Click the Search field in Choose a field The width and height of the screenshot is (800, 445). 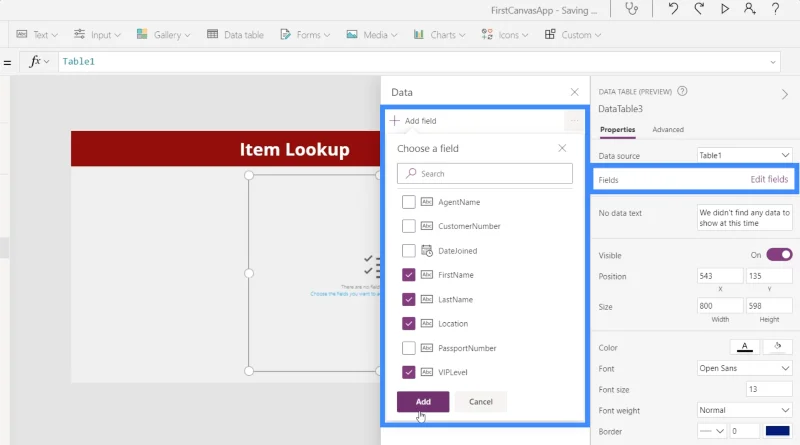pos(485,174)
